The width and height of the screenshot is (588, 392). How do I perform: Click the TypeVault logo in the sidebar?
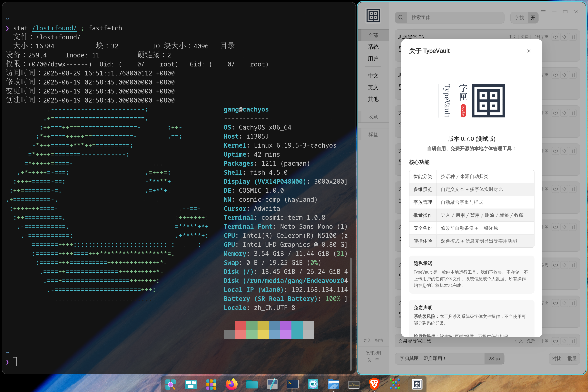(x=374, y=15)
